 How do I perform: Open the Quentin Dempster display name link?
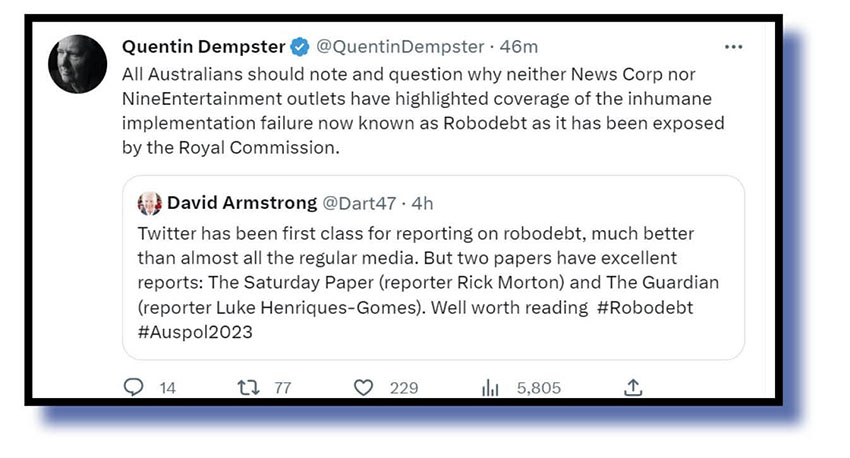pos(203,47)
